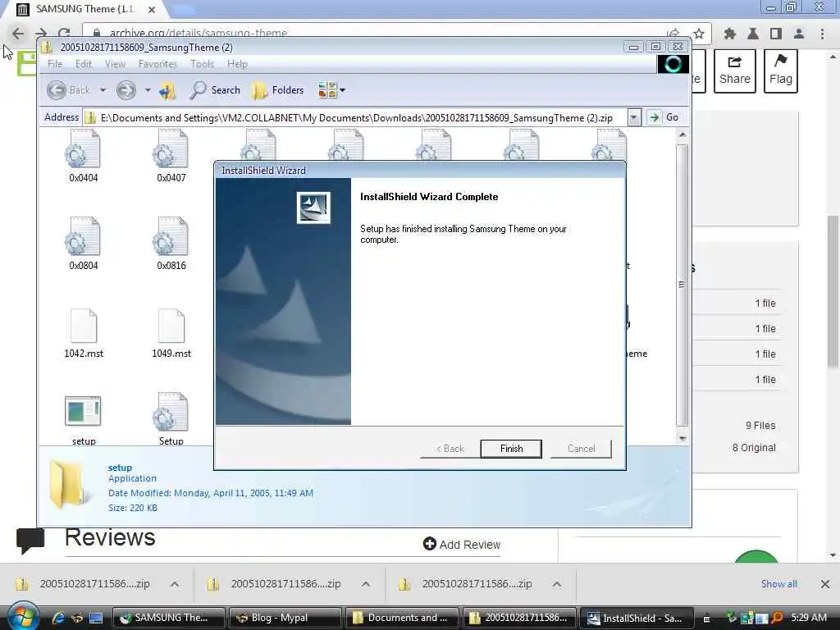Expand options for the third downloaded zip
The width and height of the screenshot is (840, 630).
point(557,584)
